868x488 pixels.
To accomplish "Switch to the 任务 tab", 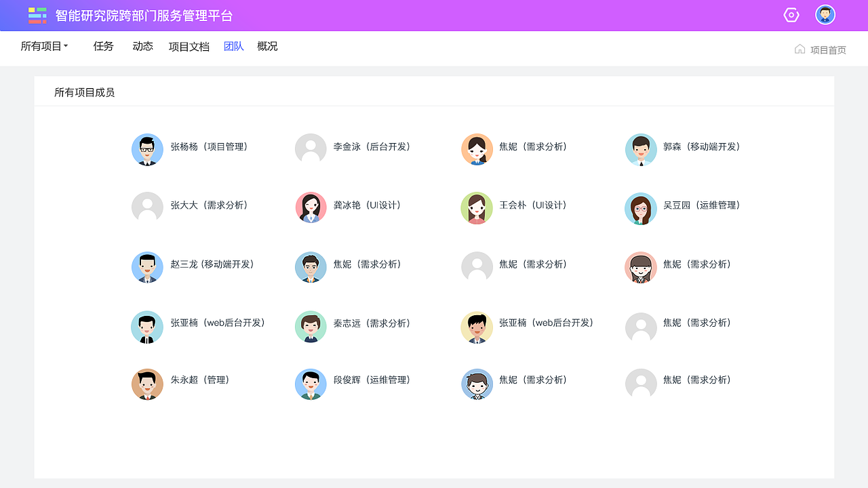I will 103,46.
